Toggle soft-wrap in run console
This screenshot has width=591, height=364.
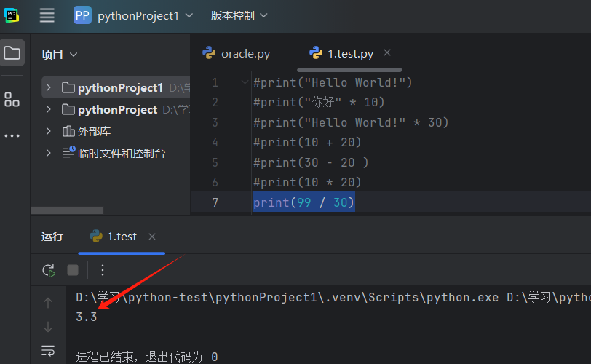(x=48, y=350)
